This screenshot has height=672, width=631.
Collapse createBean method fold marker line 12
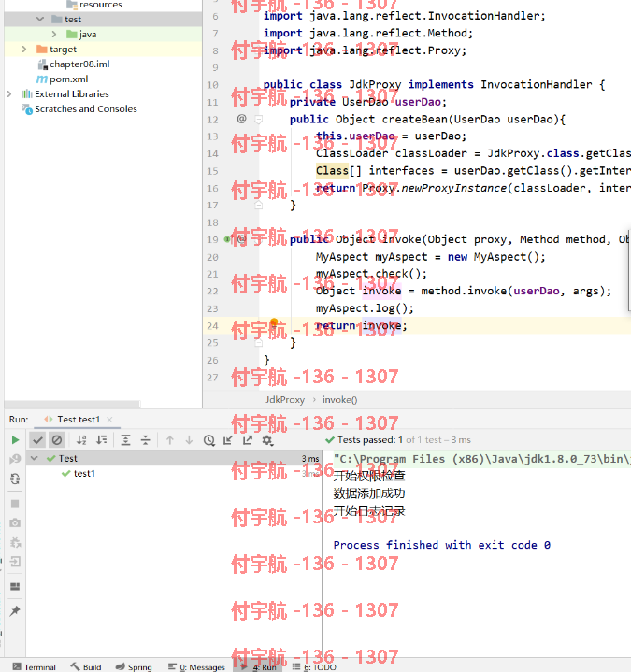pos(259,119)
